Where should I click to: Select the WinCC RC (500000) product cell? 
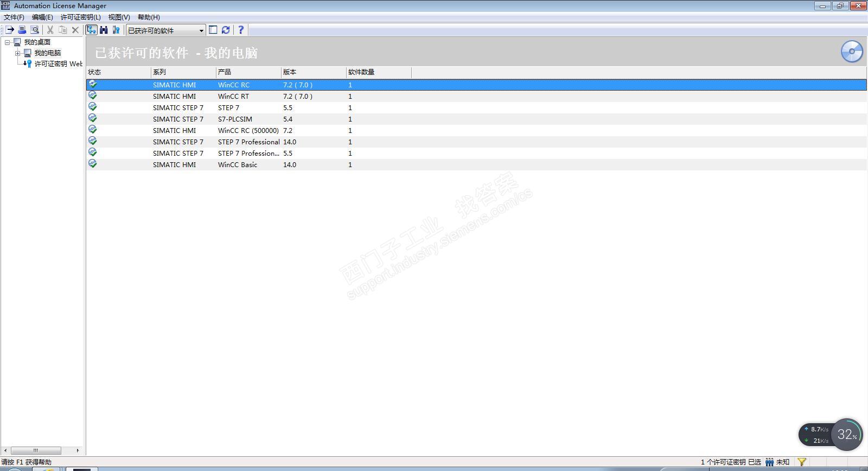[248, 130]
